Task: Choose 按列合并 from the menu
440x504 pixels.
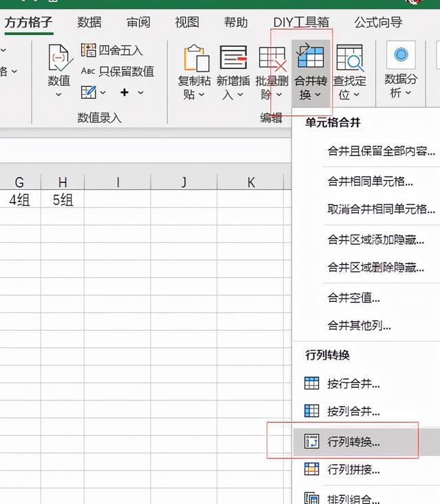Action: pos(353,412)
